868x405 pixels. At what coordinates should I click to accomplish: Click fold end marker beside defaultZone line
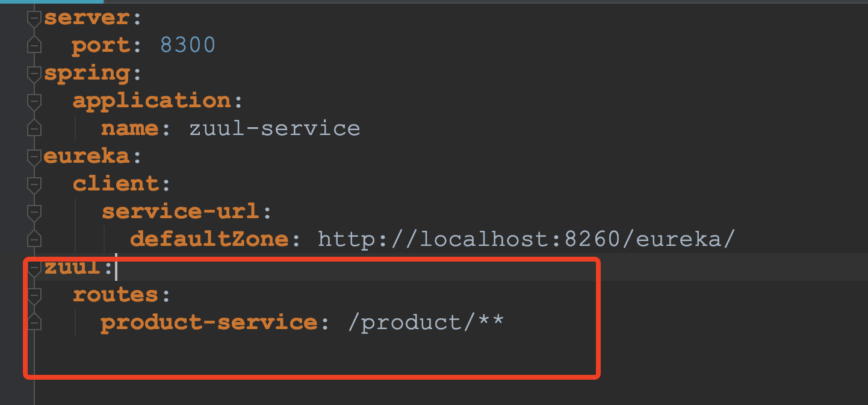click(x=34, y=239)
